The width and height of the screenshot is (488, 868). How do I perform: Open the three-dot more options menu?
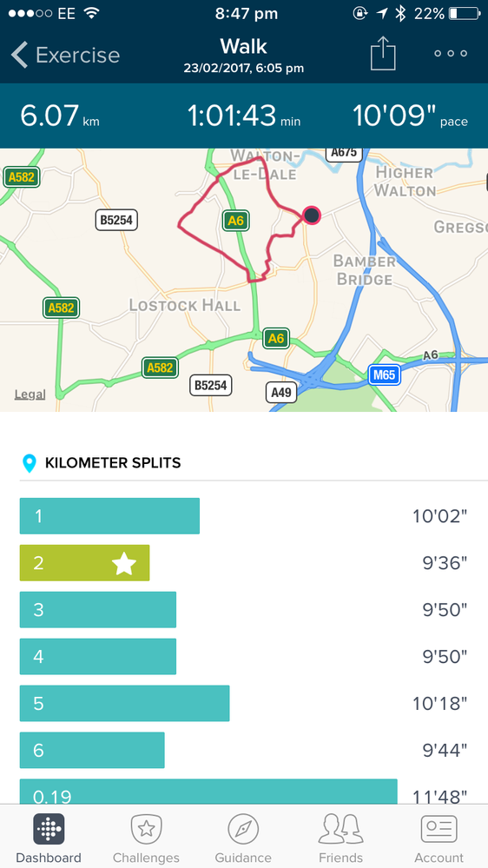[x=451, y=54]
